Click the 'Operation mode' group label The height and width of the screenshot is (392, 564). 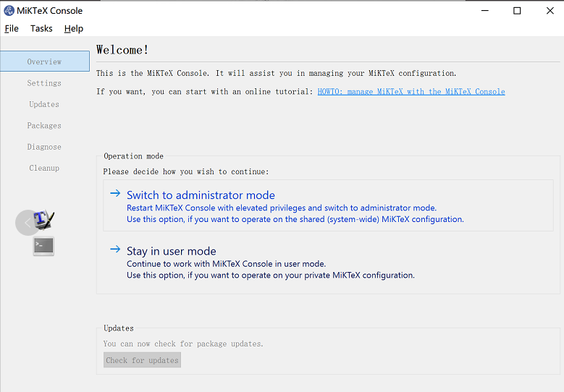(133, 156)
